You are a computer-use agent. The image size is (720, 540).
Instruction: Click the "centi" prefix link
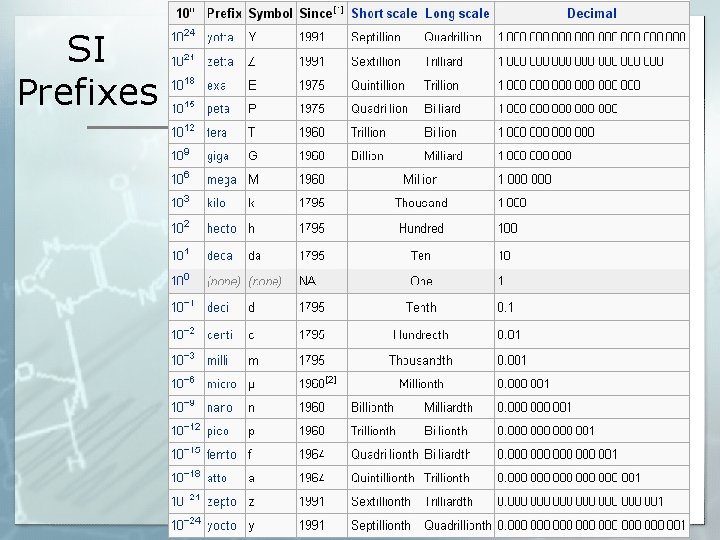click(220, 335)
